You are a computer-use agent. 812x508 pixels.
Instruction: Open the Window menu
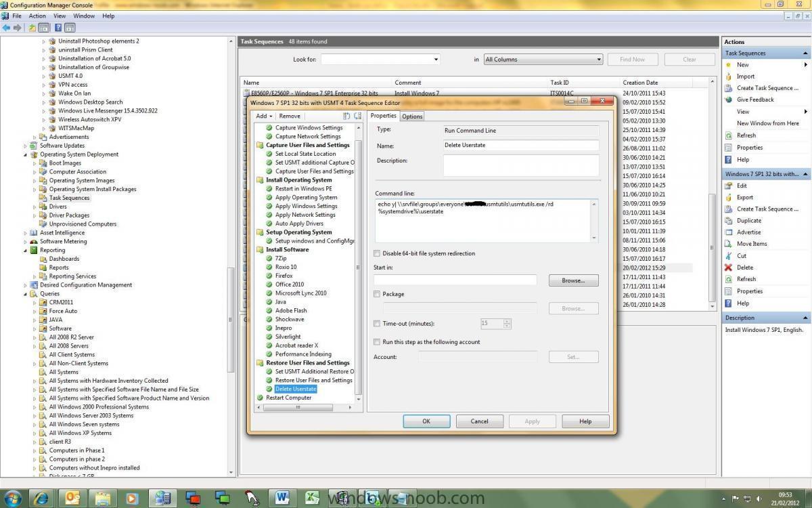pyautogui.click(x=84, y=16)
